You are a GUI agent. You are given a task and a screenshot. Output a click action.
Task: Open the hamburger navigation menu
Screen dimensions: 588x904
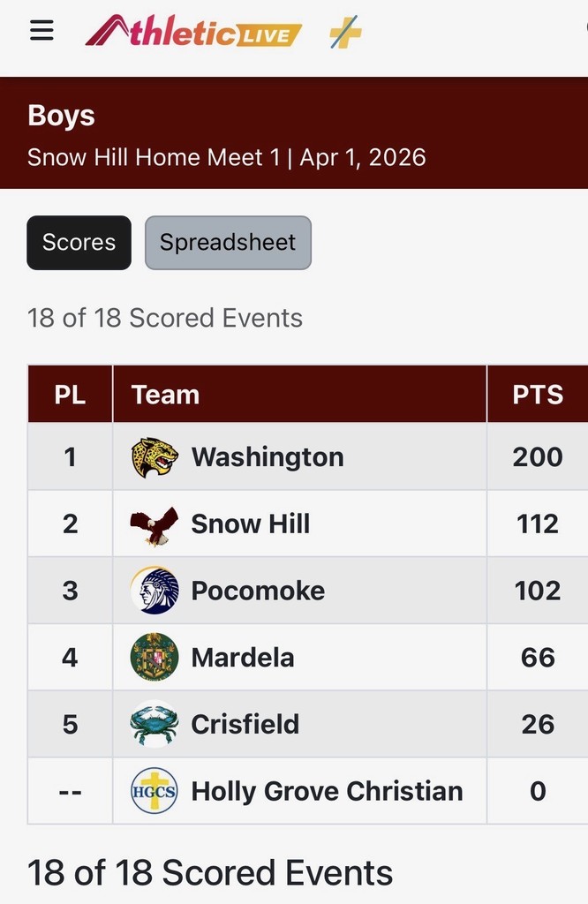point(41,31)
